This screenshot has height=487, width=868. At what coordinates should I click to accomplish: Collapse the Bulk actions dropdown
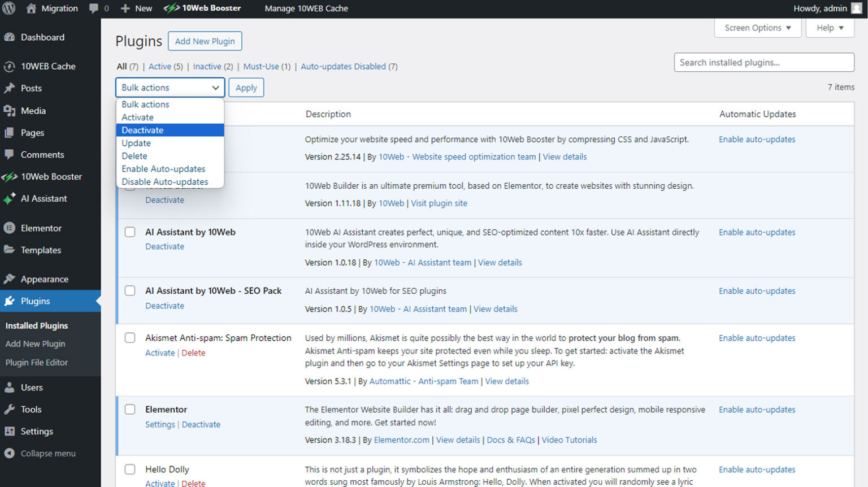(x=170, y=88)
